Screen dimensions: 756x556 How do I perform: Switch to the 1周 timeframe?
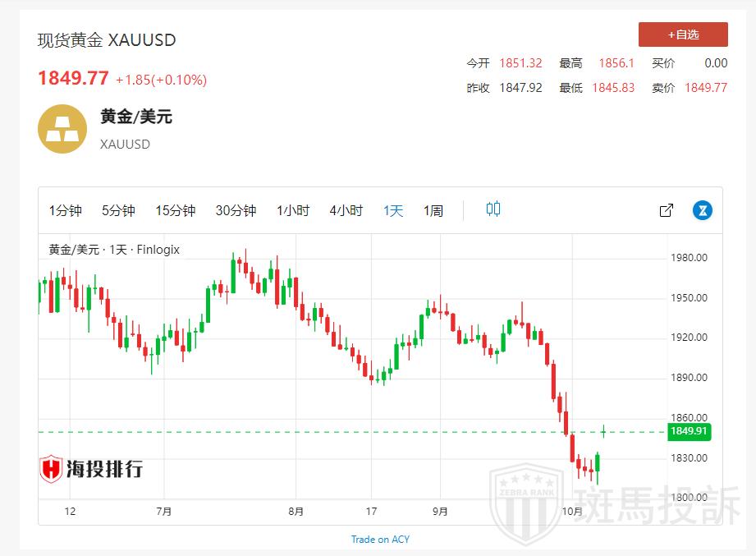pos(433,210)
